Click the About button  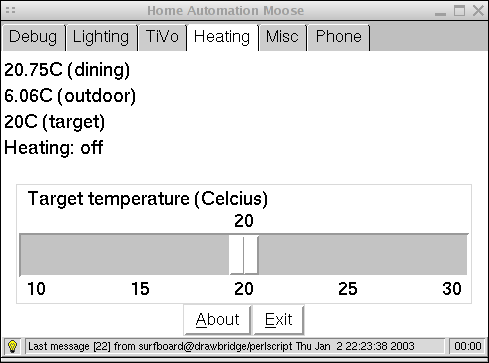click(x=217, y=320)
